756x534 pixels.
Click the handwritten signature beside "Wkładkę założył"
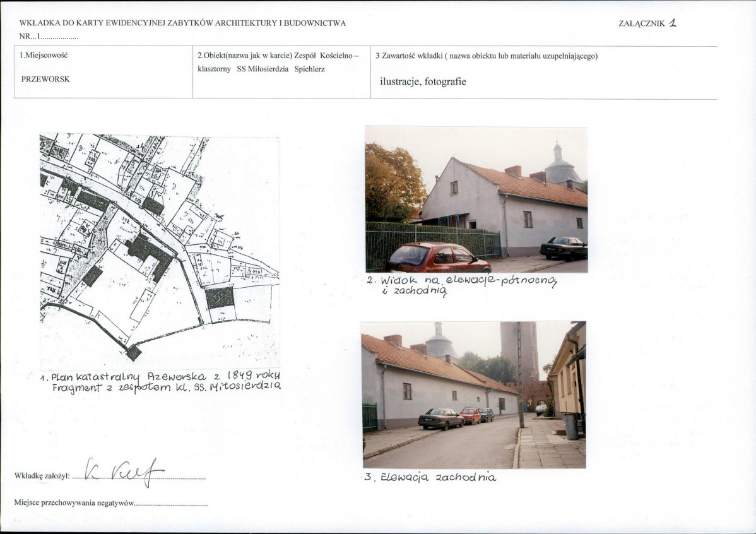coord(124,472)
